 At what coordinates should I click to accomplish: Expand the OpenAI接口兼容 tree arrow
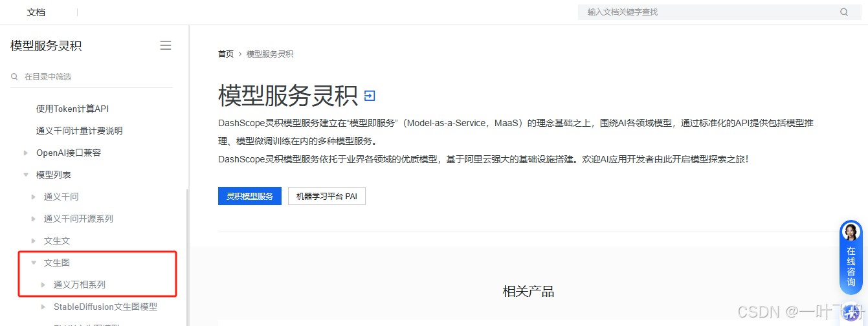click(26, 153)
